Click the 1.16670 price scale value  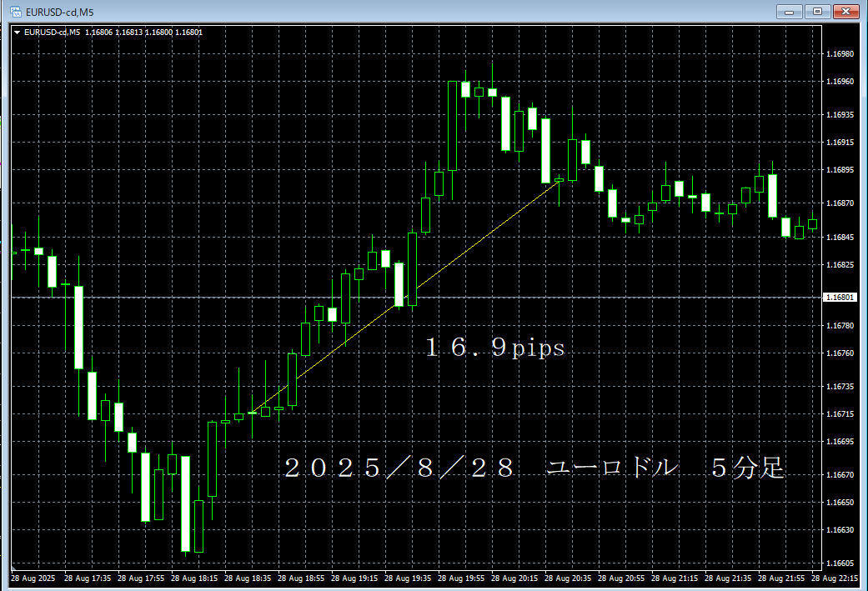coord(840,475)
